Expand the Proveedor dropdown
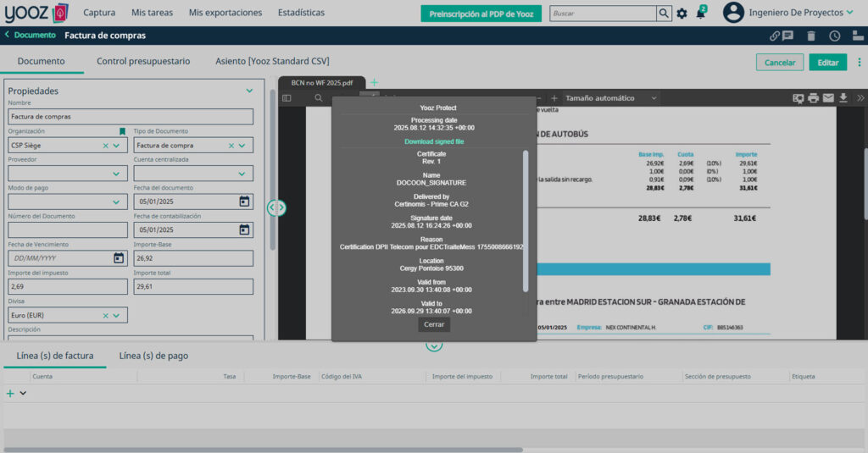 click(x=116, y=174)
